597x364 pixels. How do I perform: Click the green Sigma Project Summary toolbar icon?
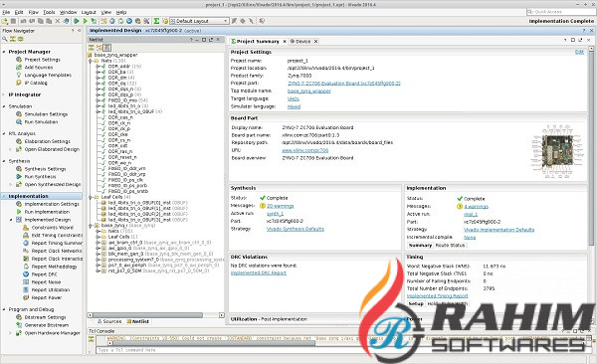[x=156, y=21]
